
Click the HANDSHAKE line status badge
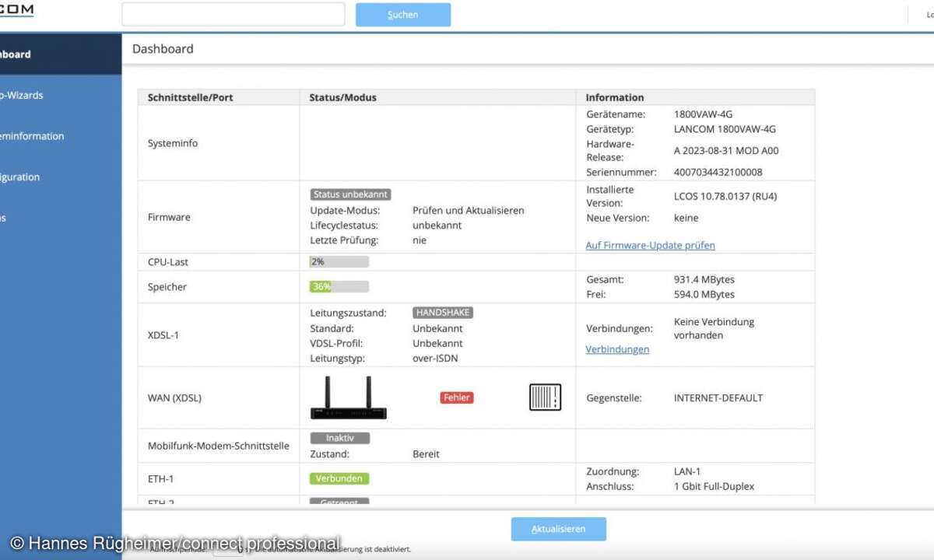point(443,313)
